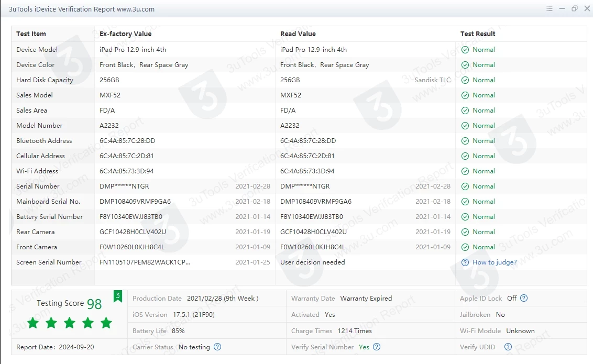Click the Test Result column header
593x364 pixels.
[478, 34]
